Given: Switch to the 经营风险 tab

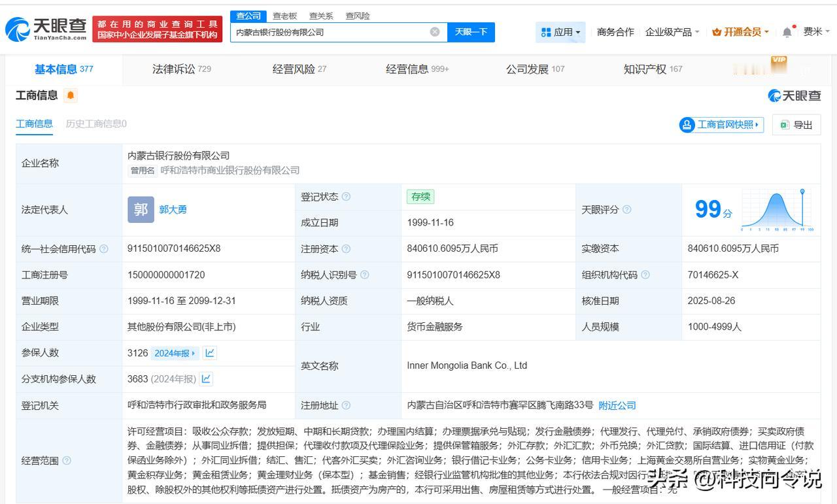Looking at the screenshot, I should coord(299,69).
